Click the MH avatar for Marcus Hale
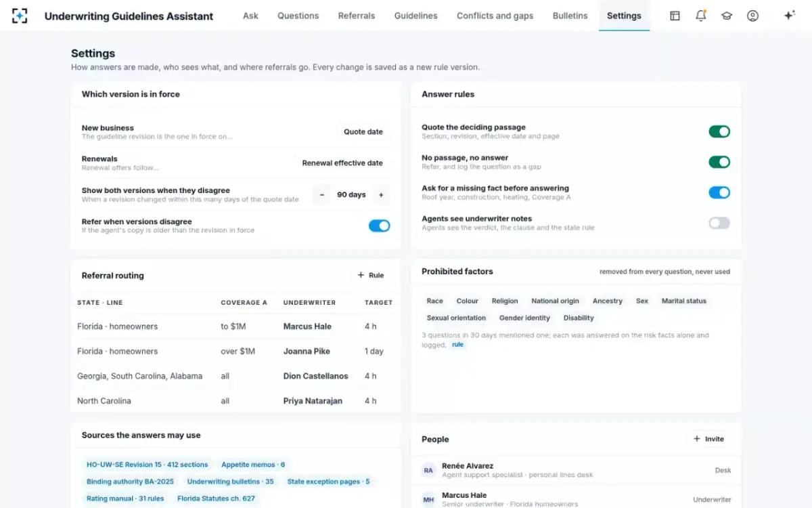Screen dimensions: 812x508 point(428,500)
